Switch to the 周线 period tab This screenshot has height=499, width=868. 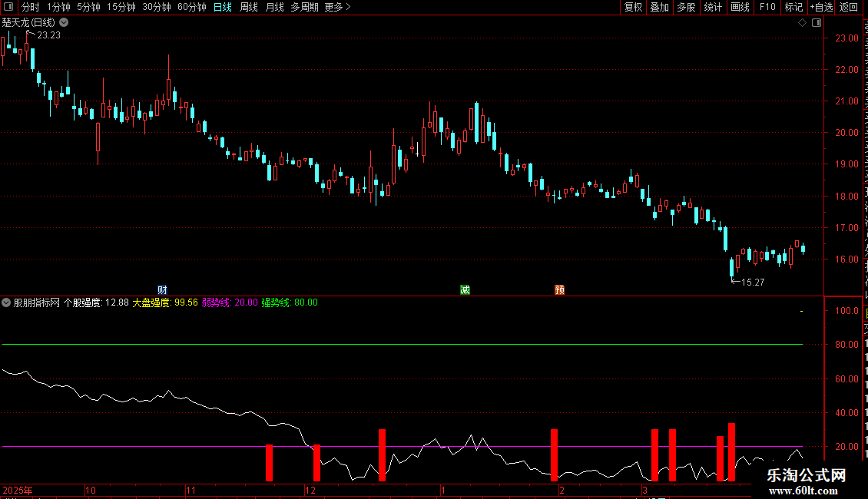coord(249,7)
